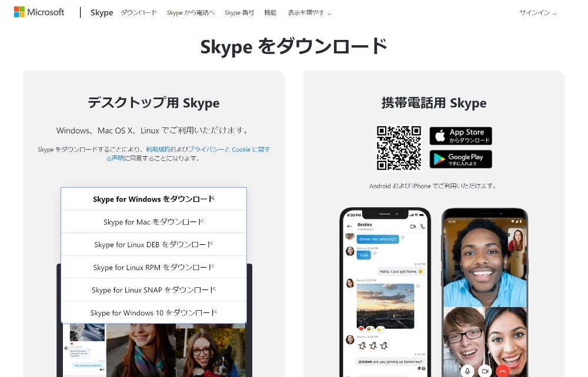The width and height of the screenshot is (588, 377).
Task: Click the App Store download badge
Action: coord(460,136)
